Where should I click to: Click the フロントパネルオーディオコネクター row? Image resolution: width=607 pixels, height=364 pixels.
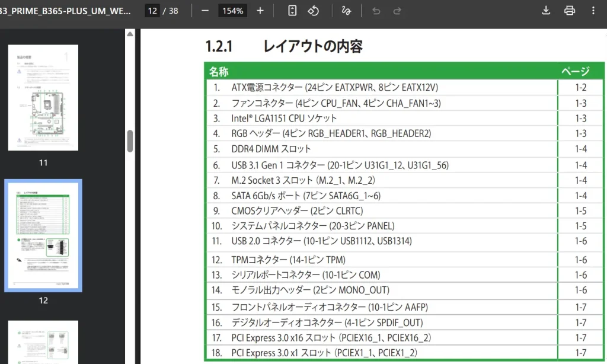click(x=330, y=308)
